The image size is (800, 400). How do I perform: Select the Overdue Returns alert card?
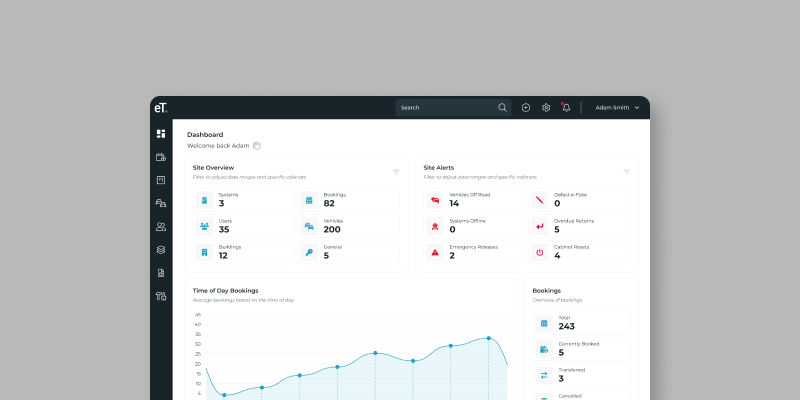click(x=579, y=226)
